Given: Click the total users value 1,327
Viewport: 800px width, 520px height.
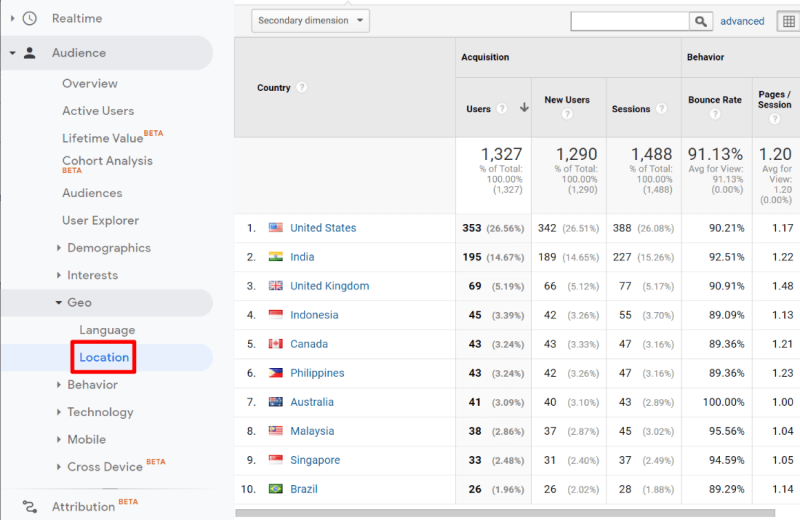Looking at the screenshot, I should 502,154.
